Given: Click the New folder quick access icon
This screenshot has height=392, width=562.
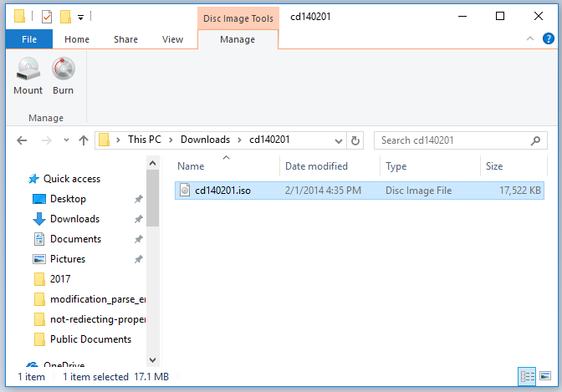Looking at the screenshot, I should pyautogui.click(x=65, y=17).
